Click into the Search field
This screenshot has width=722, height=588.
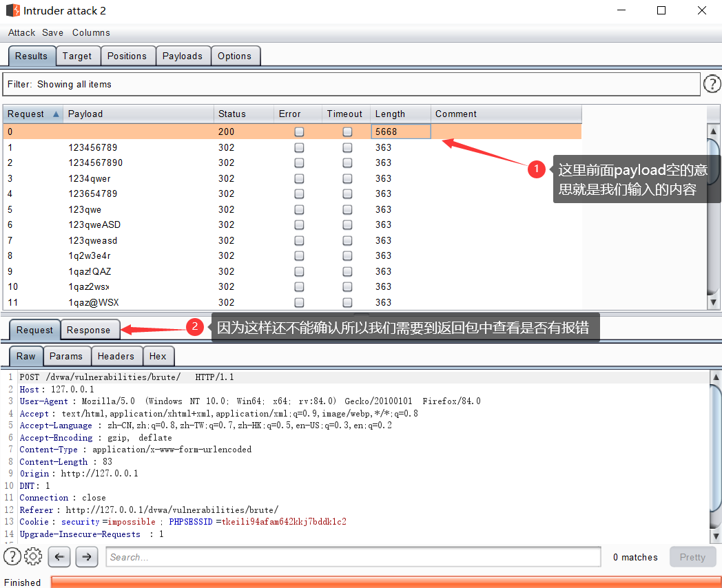click(x=353, y=557)
